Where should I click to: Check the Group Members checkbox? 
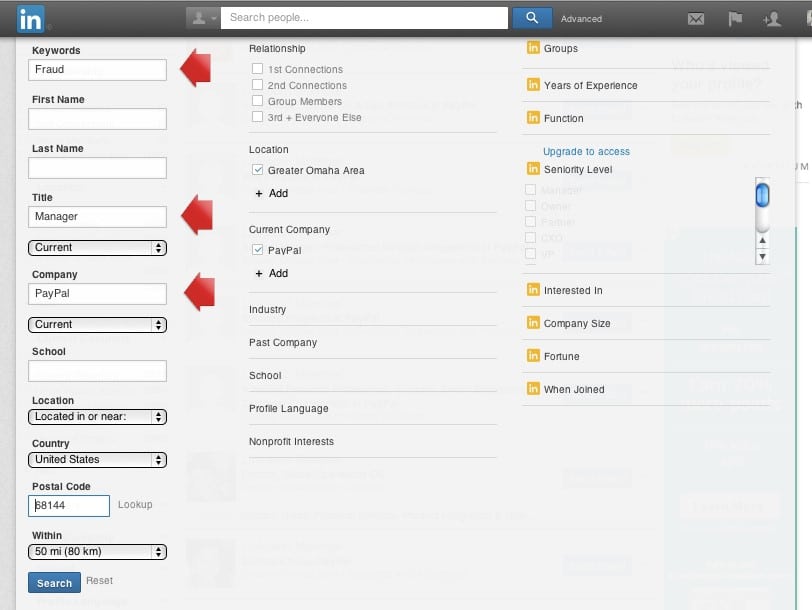(x=257, y=100)
